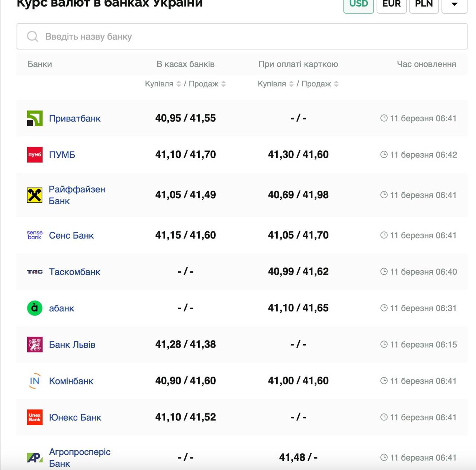Viewport: 476px width, 470px height.
Task: Sort by cash desk Купівля rate
Action: coord(178,84)
